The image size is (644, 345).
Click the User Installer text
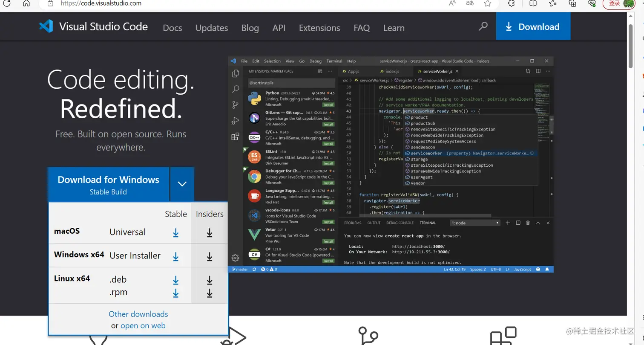click(x=135, y=256)
